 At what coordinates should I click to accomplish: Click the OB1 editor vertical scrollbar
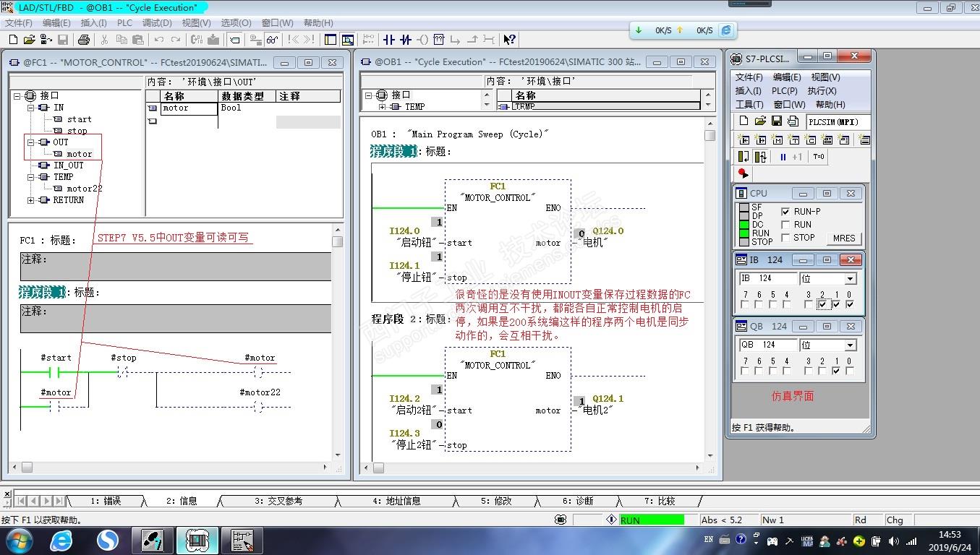(x=710, y=291)
